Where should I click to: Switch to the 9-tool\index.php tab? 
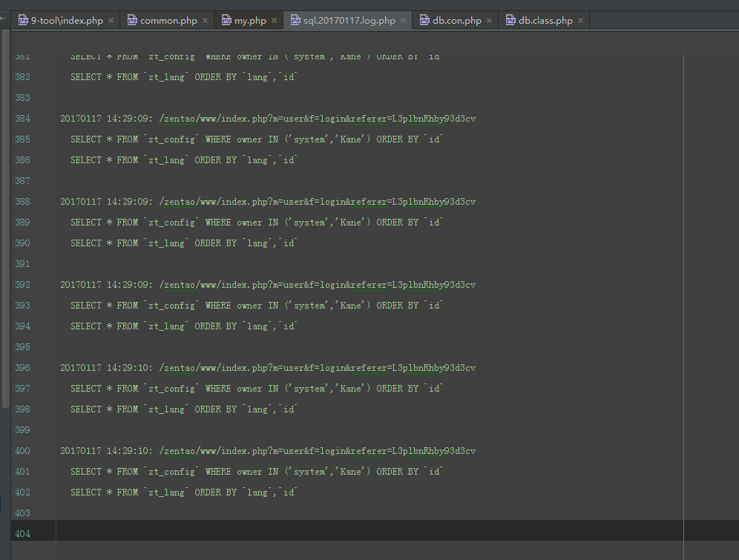(x=66, y=21)
